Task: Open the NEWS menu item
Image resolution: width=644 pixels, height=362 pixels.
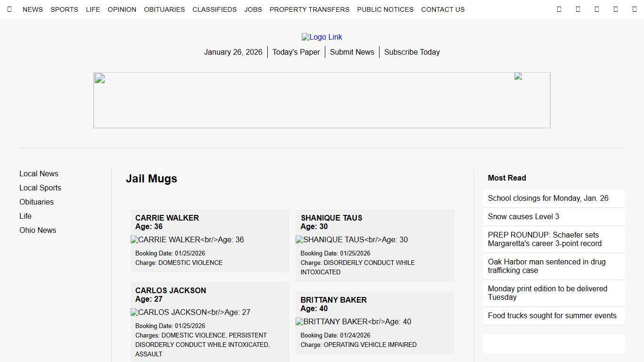Action: (x=33, y=9)
